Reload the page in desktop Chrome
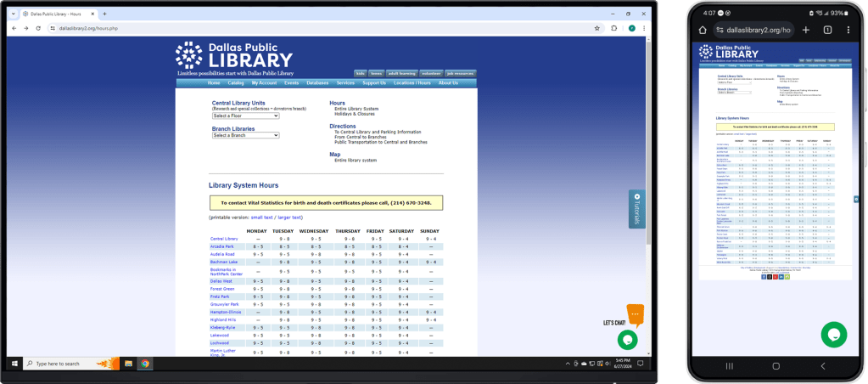The height and width of the screenshot is (384, 868). (x=39, y=28)
